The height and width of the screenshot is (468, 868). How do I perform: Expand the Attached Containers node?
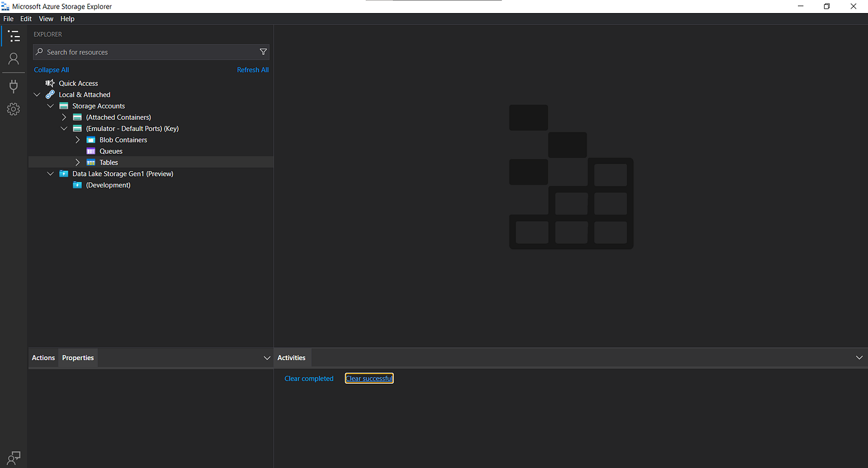tap(64, 117)
